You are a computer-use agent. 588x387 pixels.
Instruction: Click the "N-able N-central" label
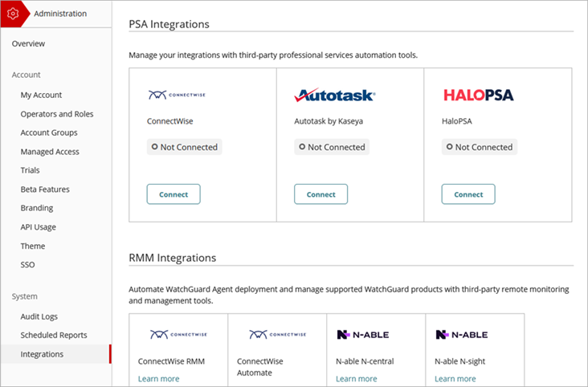[x=365, y=361]
